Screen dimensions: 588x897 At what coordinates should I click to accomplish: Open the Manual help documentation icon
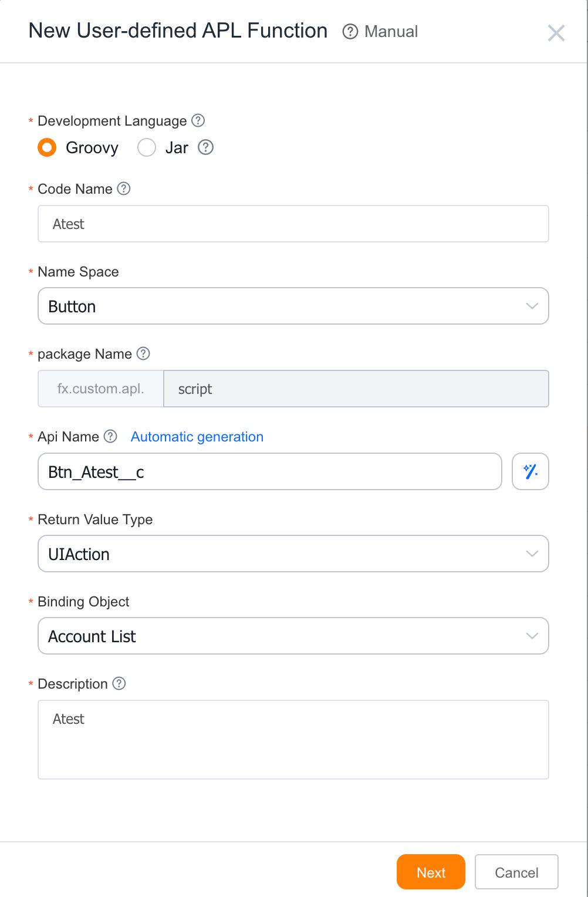(350, 32)
